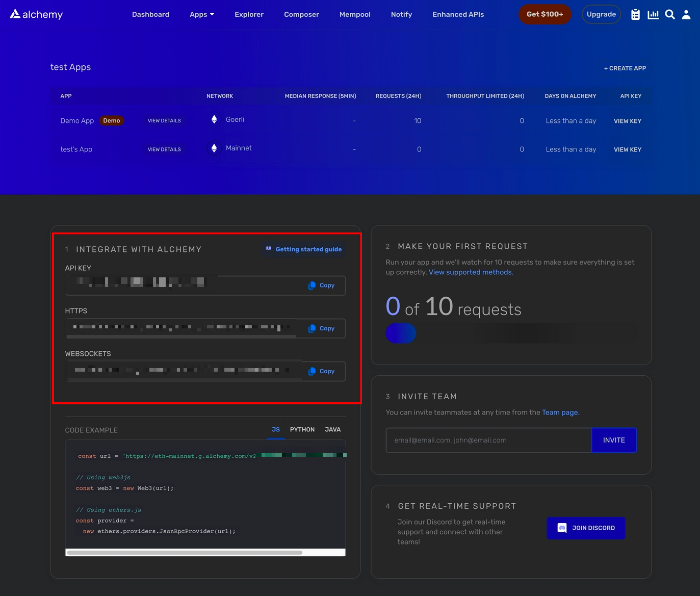Click the requests value 10 for Demo App
The height and width of the screenshot is (596, 700).
[418, 121]
